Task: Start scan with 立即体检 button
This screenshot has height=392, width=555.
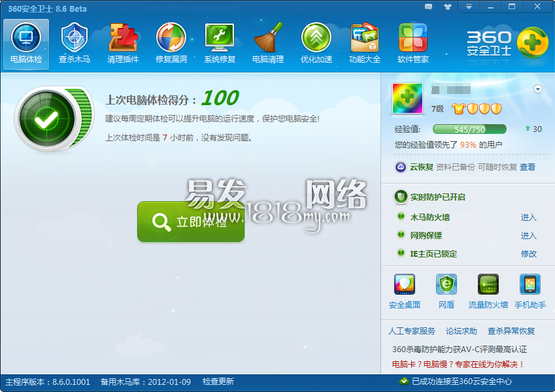Action: point(191,221)
